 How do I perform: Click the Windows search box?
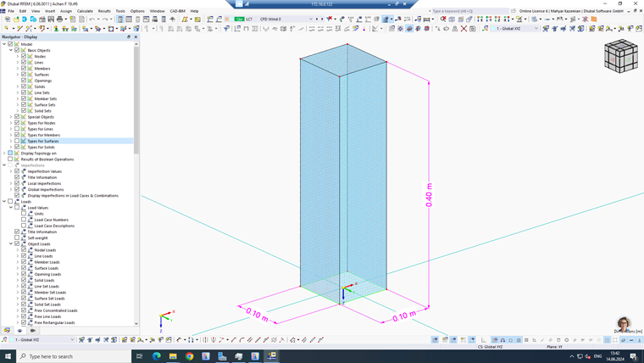point(74,356)
